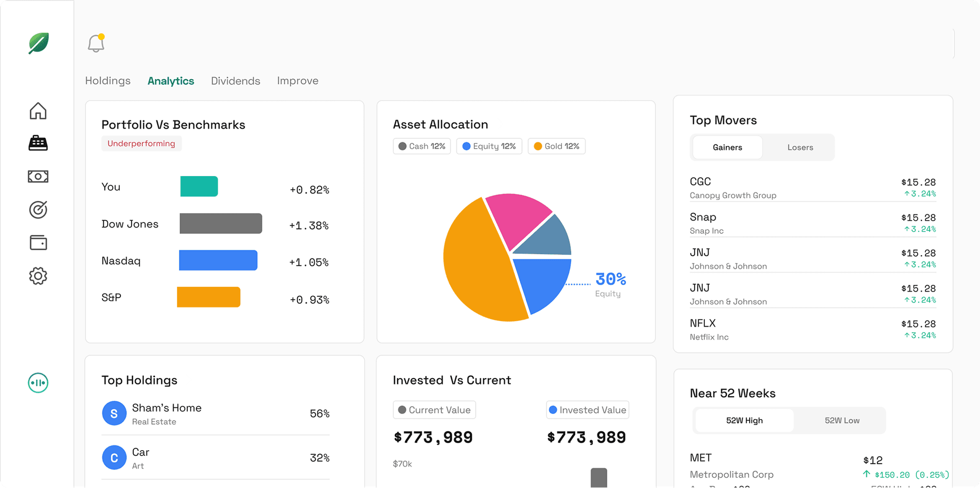Switch to the Dividends tab
The image size is (980, 488).
tap(235, 81)
